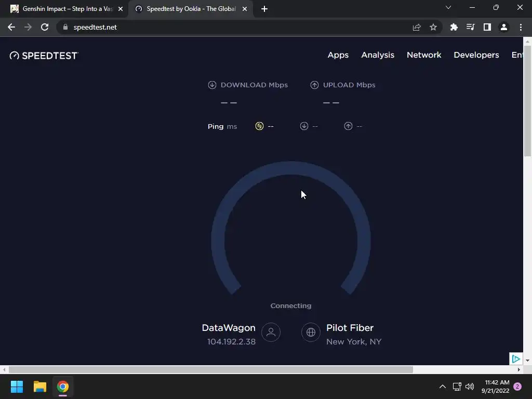Click the horizontal scrollbar thumb
The width and height of the screenshot is (532, 399).
(211, 369)
